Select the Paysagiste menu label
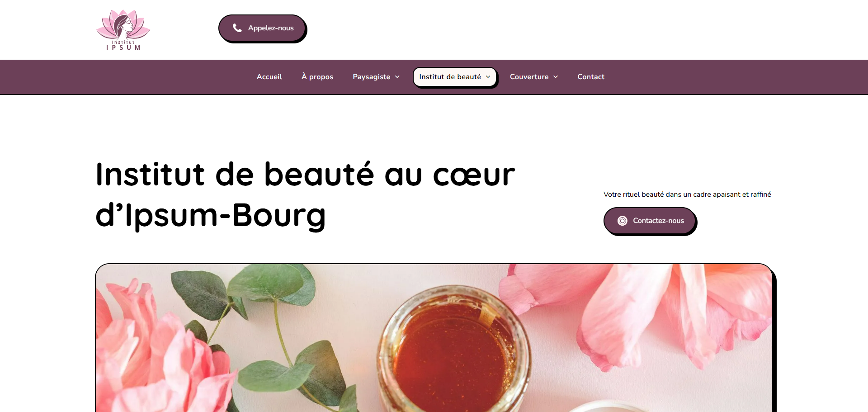The width and height of the screenshot is (868, 412). pyautogui.click(x=372, y=77)
